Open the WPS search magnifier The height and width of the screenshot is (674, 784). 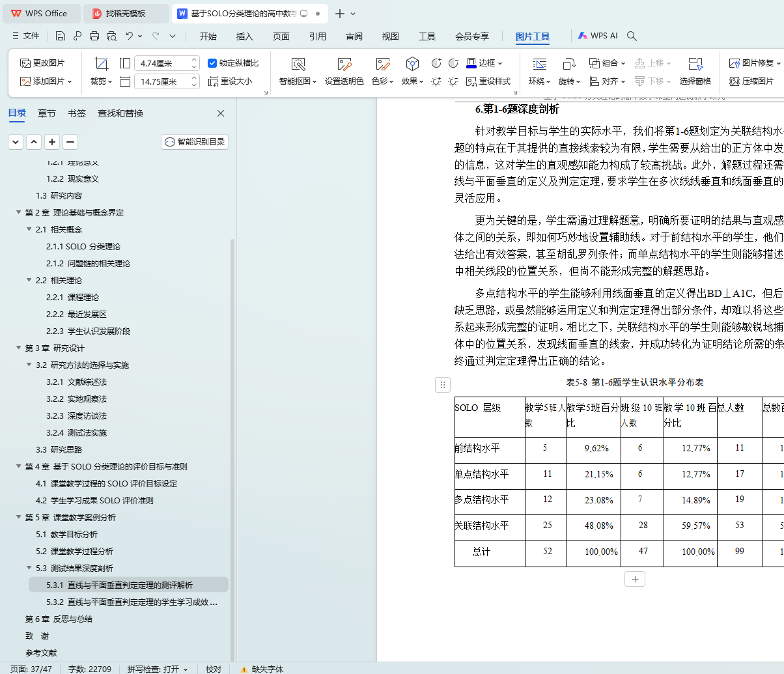tap(631, 36)
